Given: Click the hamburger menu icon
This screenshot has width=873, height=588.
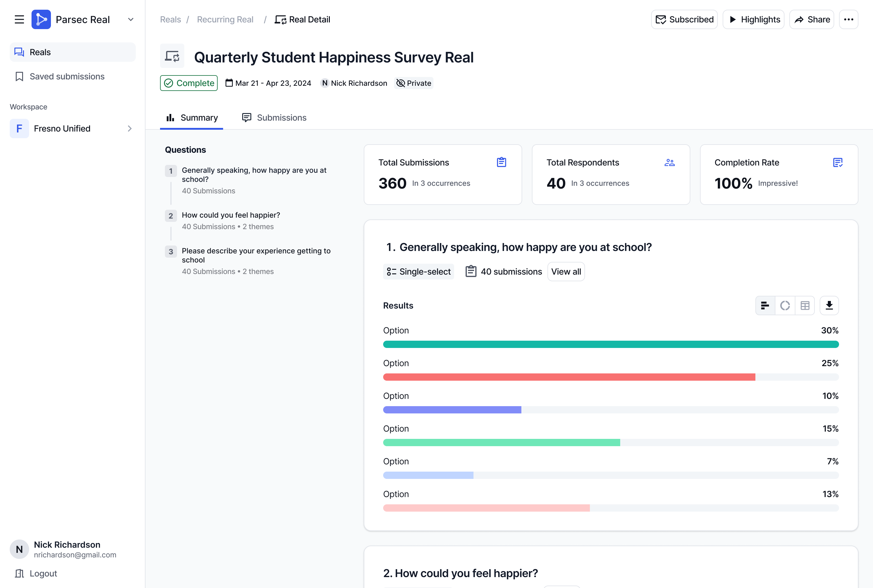Looking at the screenshot, I should tap(19, 19).
